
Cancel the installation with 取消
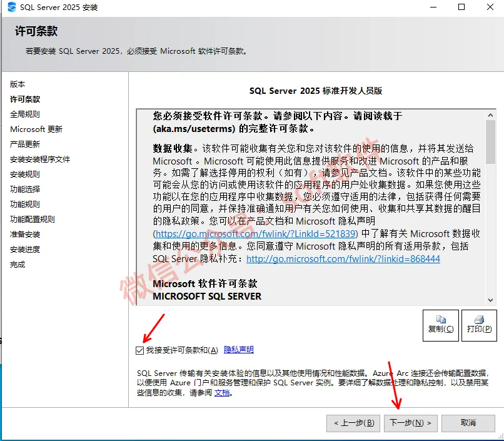pos(468,423)
